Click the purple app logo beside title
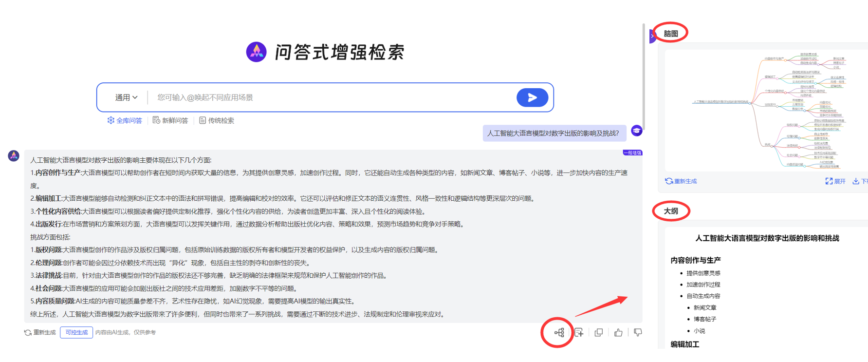This screenshot has width=868, height=362. pos(256,52)
